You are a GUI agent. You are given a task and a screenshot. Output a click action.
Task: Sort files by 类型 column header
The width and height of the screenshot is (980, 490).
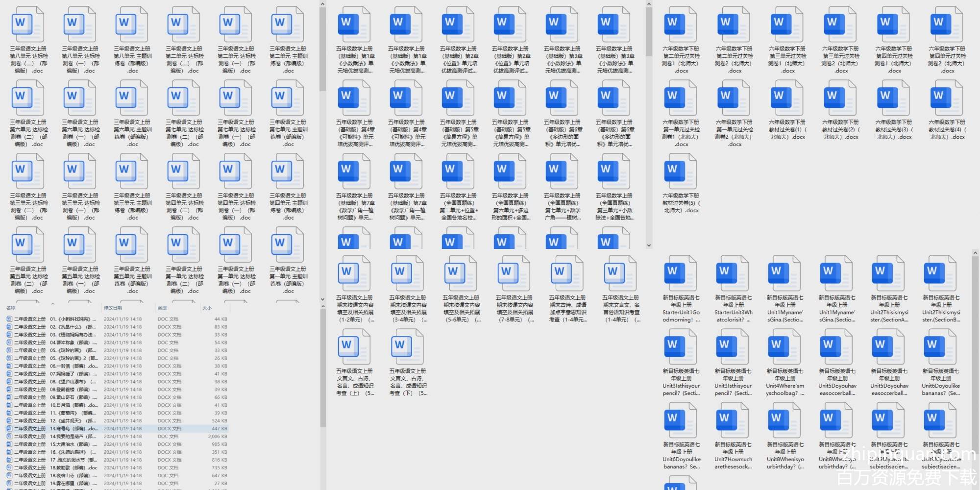(x=162, y=308)
